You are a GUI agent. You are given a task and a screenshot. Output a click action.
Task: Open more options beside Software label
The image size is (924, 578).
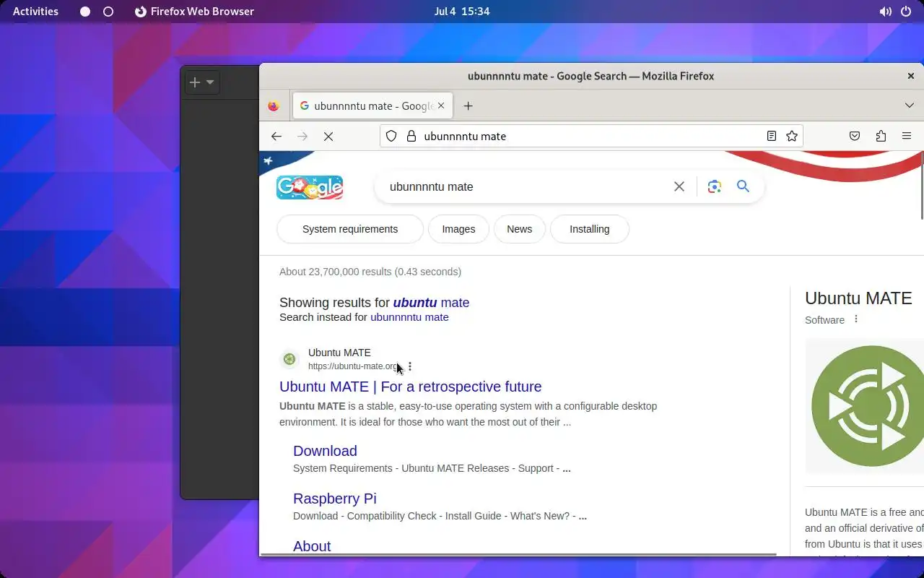point(856,319)
